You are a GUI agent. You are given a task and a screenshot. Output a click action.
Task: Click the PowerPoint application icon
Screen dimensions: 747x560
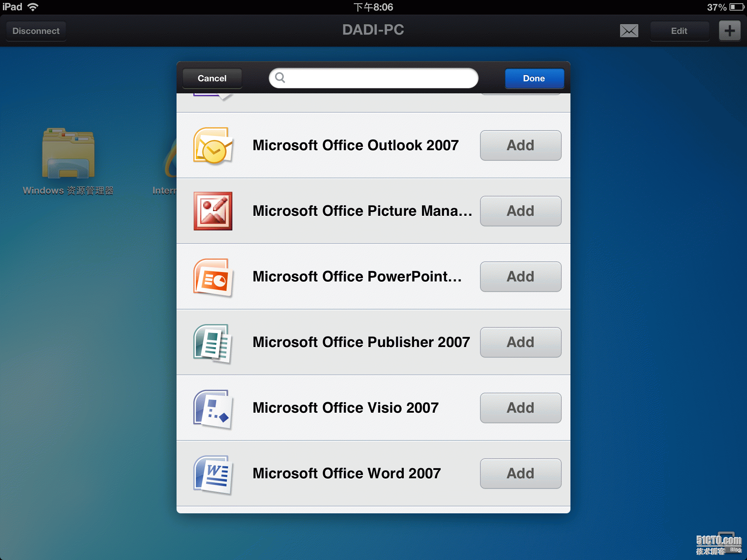coord(213,277)
